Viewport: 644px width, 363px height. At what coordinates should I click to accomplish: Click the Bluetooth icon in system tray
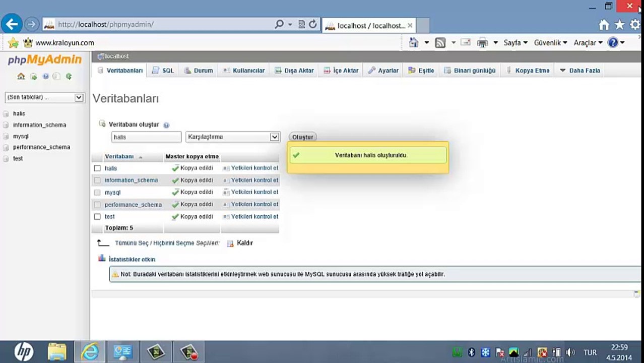[x=472, y=352]
